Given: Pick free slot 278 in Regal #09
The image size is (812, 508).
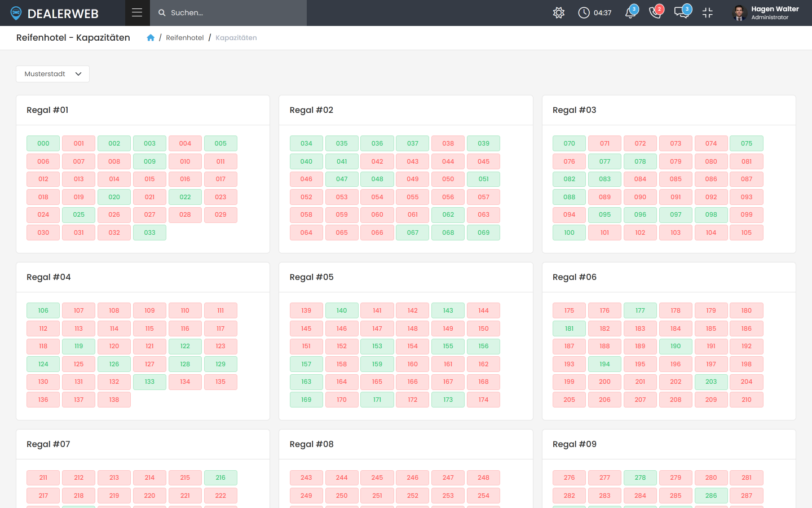Looking at the screenshot, I should click(x=640, y=478).
